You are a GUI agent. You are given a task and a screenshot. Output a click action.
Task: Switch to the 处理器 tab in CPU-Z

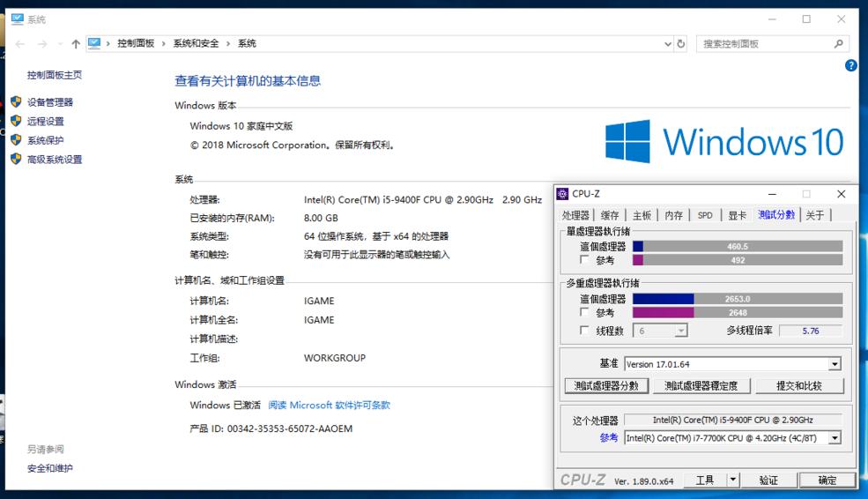pos(575,215)
